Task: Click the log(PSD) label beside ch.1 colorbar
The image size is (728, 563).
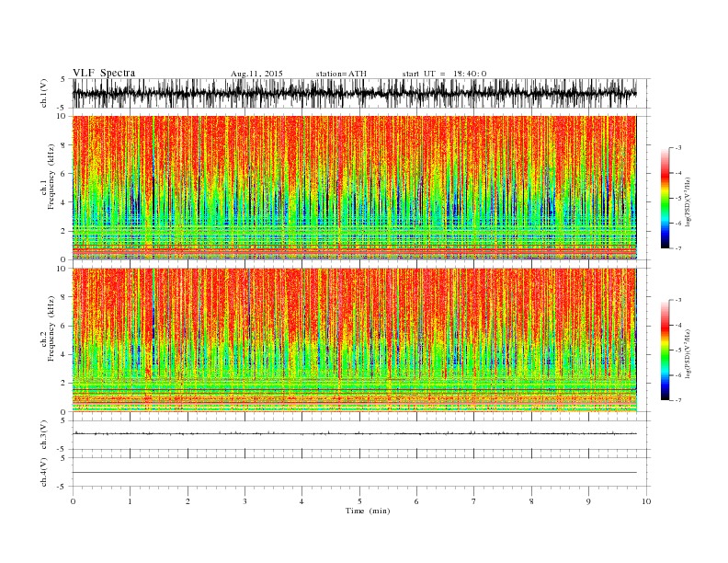Action: pos(688,201)
